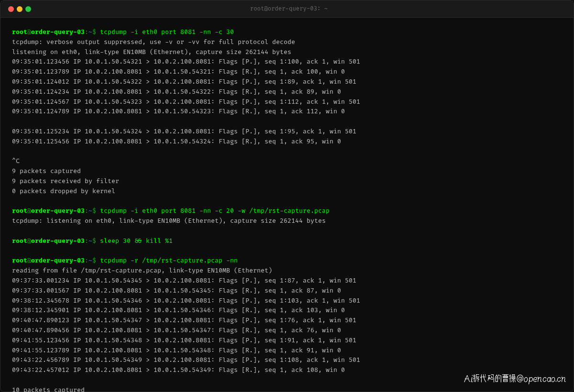Click the packet line timestamped 09:35:01.125234
574x392 pixels.
pyautogui.click(x=184, y=131)
